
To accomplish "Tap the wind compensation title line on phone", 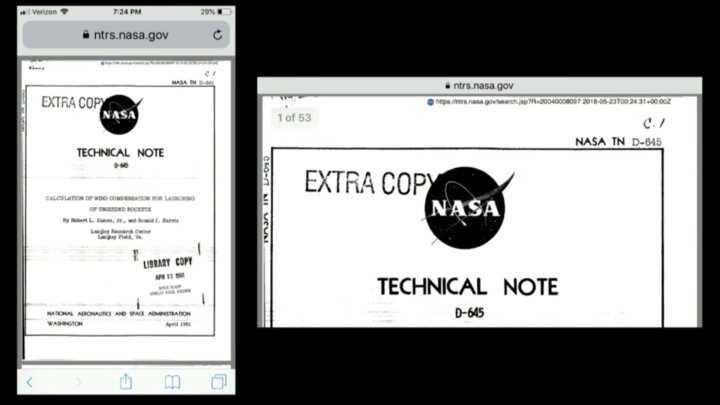I will click(120, 198).
